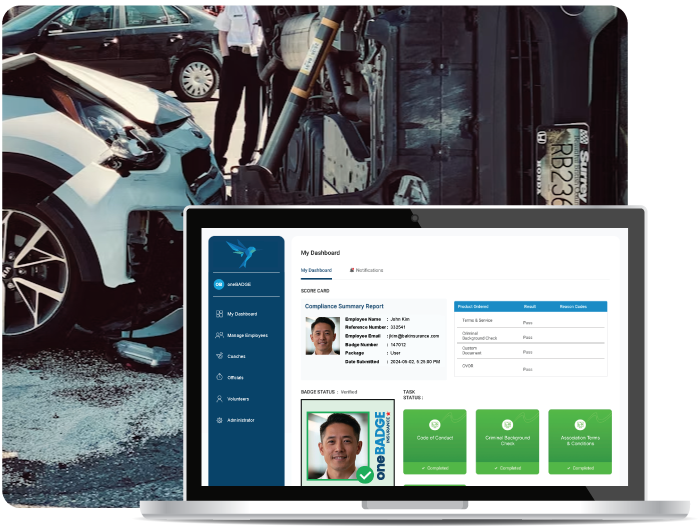Viewport: 700px width, 530px height.
Task: Click the Custom Document table row
Action: pos(530,351)
